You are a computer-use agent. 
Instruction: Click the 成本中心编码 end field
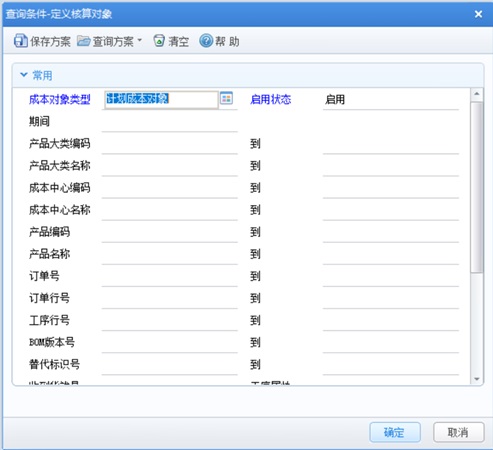tap(391, 189)
